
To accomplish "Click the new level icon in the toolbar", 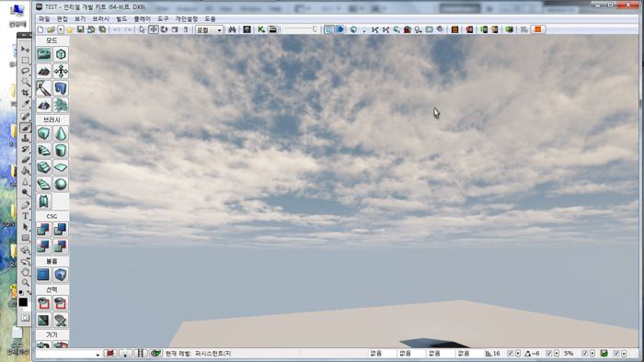I will pyautogui.click(x=40, y=29).
